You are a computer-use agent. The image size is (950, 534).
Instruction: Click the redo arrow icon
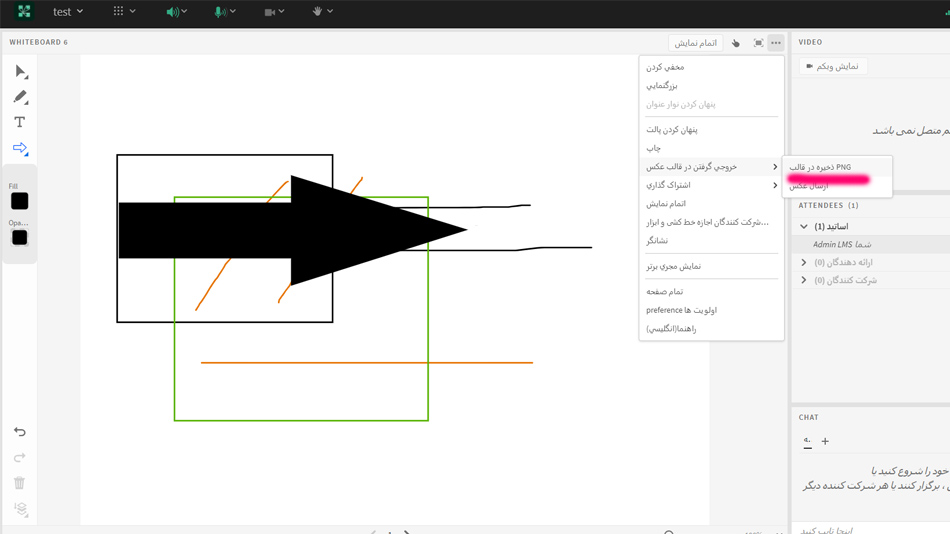[19, 458]
